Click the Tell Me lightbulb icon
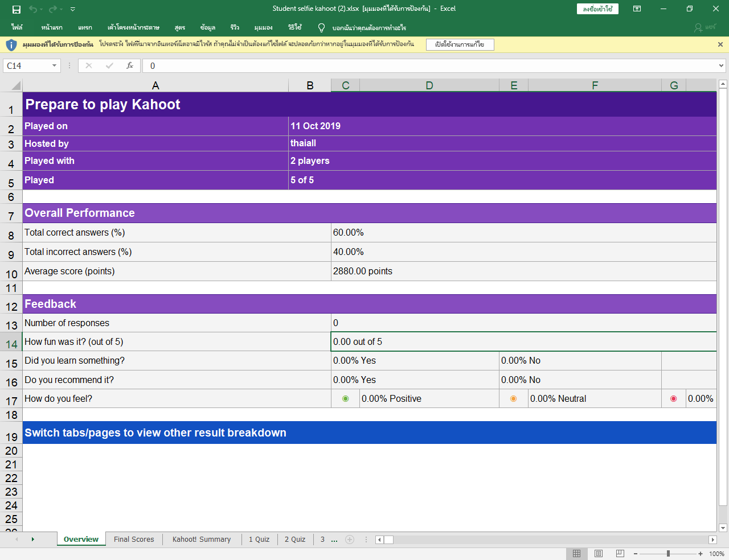This screenshot has width=729, height=560. (x=321, y=27)
